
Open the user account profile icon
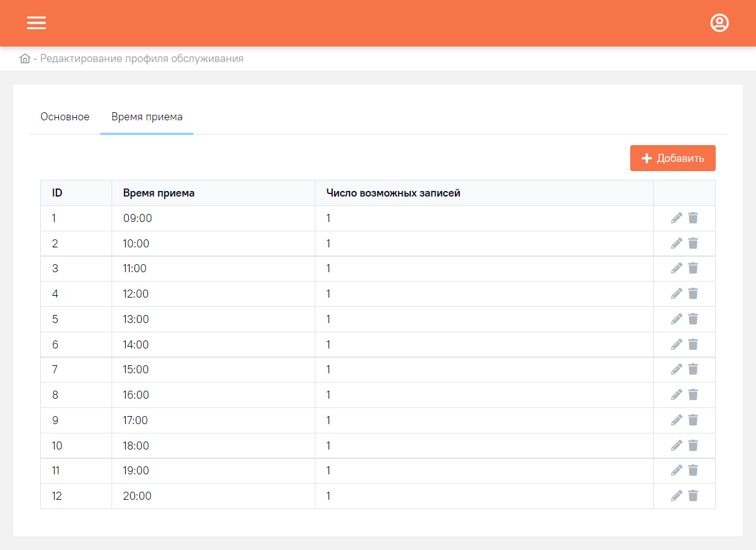click(x=719, y=23)
